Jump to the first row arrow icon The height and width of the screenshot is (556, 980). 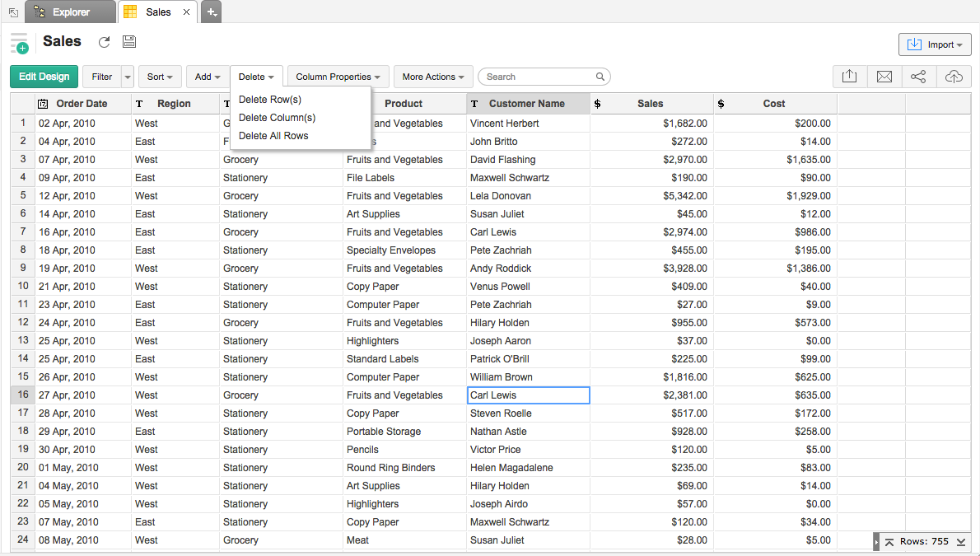coord(889,542)
